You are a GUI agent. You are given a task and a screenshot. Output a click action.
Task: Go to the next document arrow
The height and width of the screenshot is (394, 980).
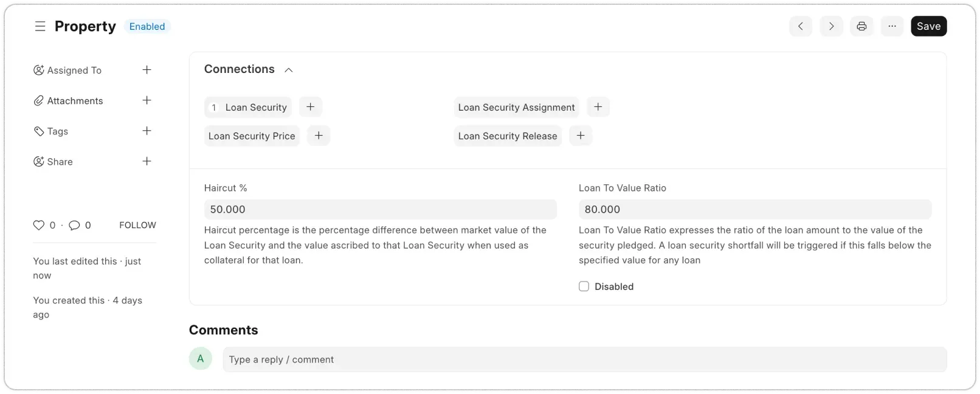click(x=831, y=26)
